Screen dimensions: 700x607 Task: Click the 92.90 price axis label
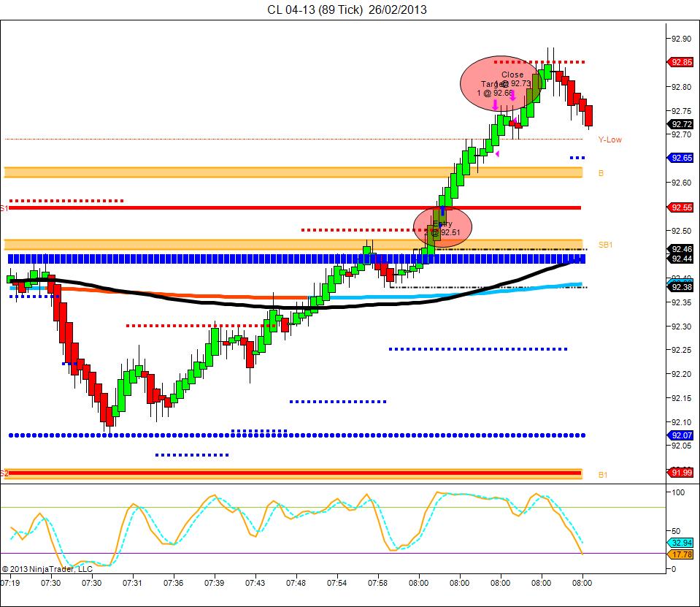click(682, 39)
